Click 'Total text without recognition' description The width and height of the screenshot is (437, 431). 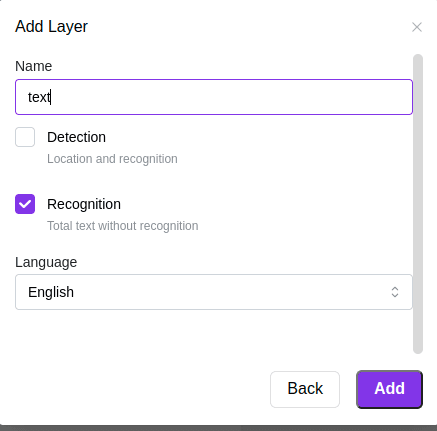[123, 226]
